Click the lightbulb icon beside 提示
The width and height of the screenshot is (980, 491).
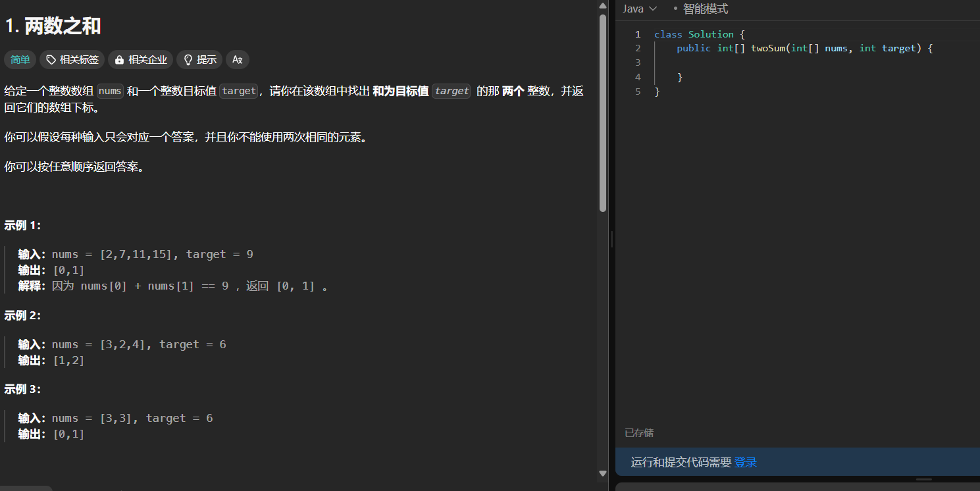pyautogui.click(x=188, y=60)
